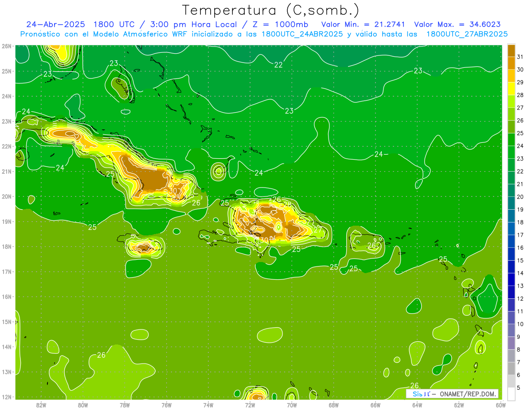Screen dimensions: 532x411
Task: Click the "14N" latitude axis label
Action: [6, 347]
